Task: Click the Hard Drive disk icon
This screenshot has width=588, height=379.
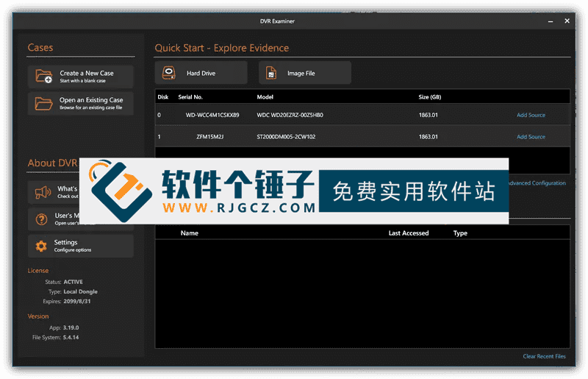Action: click(169, 73)
